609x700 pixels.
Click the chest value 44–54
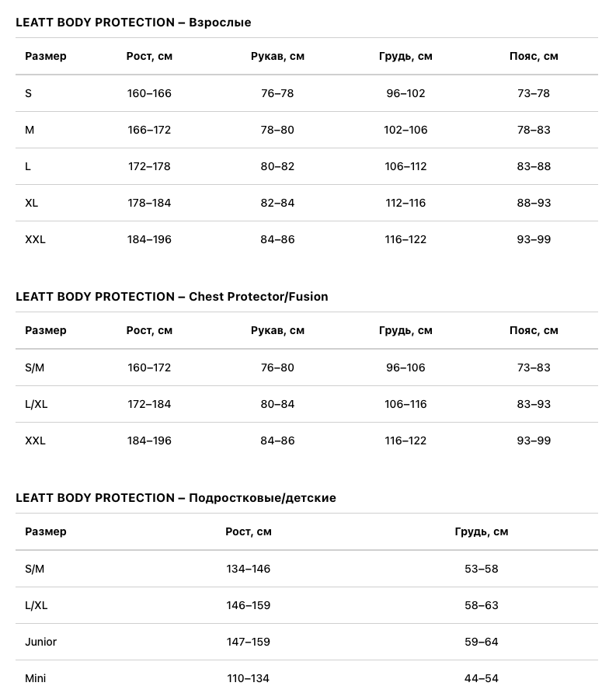click(482, 678)
